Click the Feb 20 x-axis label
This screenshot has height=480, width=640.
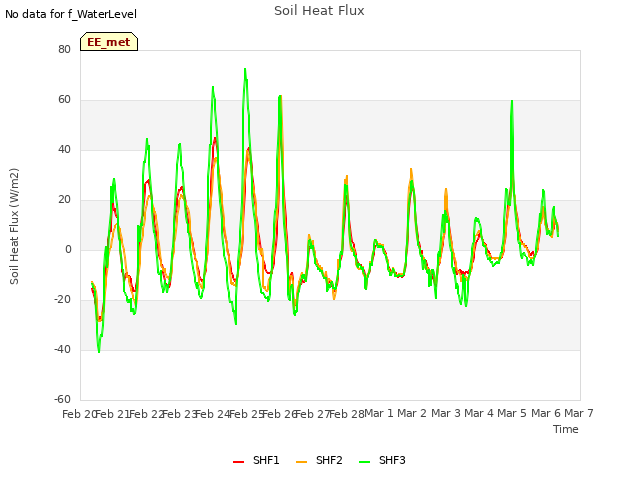79,414
